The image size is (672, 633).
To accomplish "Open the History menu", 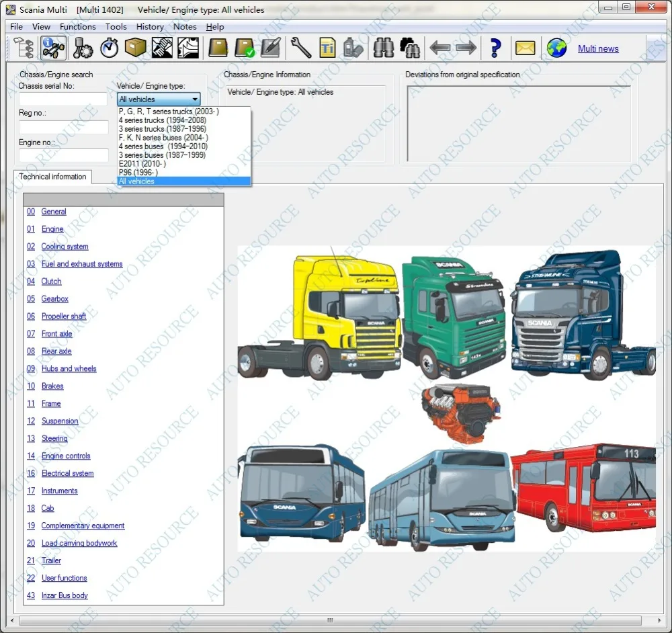I will pos(149,26).
